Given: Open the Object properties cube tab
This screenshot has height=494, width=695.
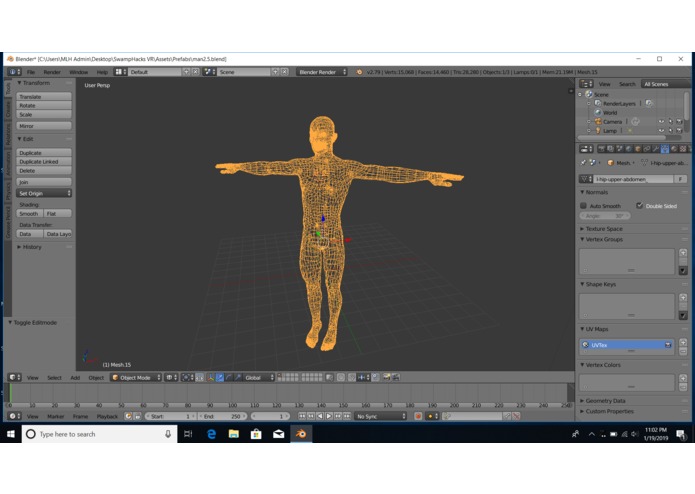Looking at the screenshot, I should [x=638, y=149].
